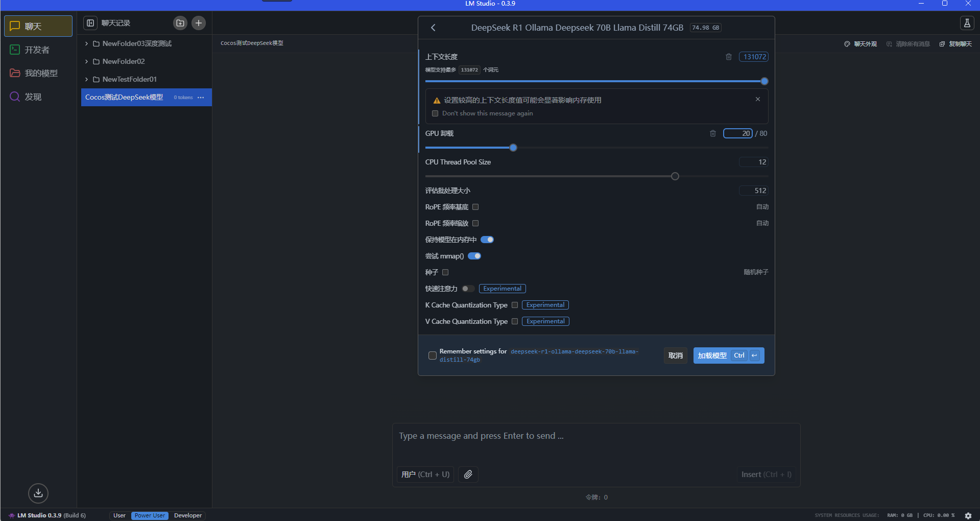The width and height of the screenshot is (980, 521).
Task: Enable K Cache Quantization Type checkbox
Action: (x=515, y=305)
